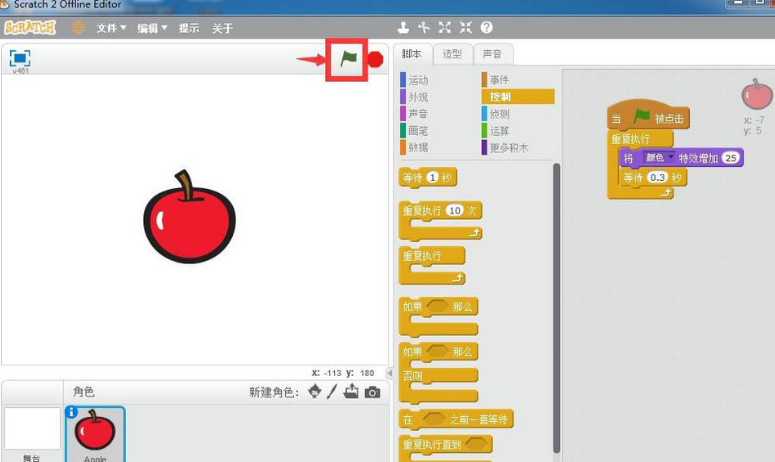Collapse the stage with small arrow
Viewport: 775px width, 462px height.
coord(389,373)
